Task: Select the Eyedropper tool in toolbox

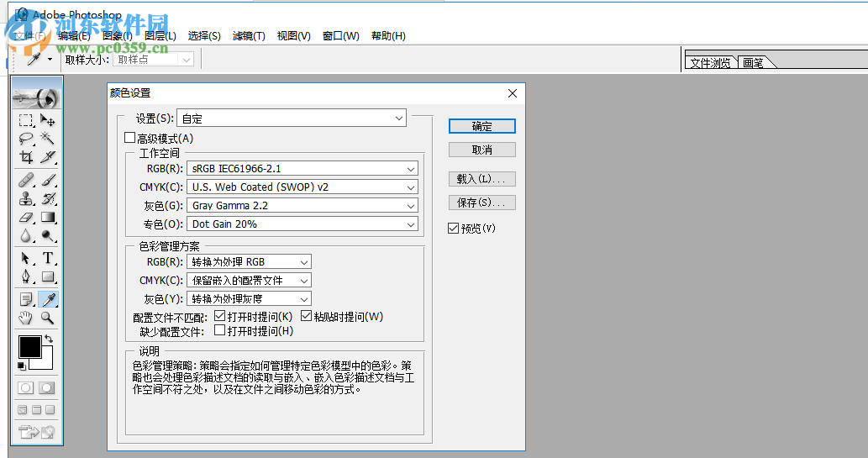Action: (x=48, y=299)
